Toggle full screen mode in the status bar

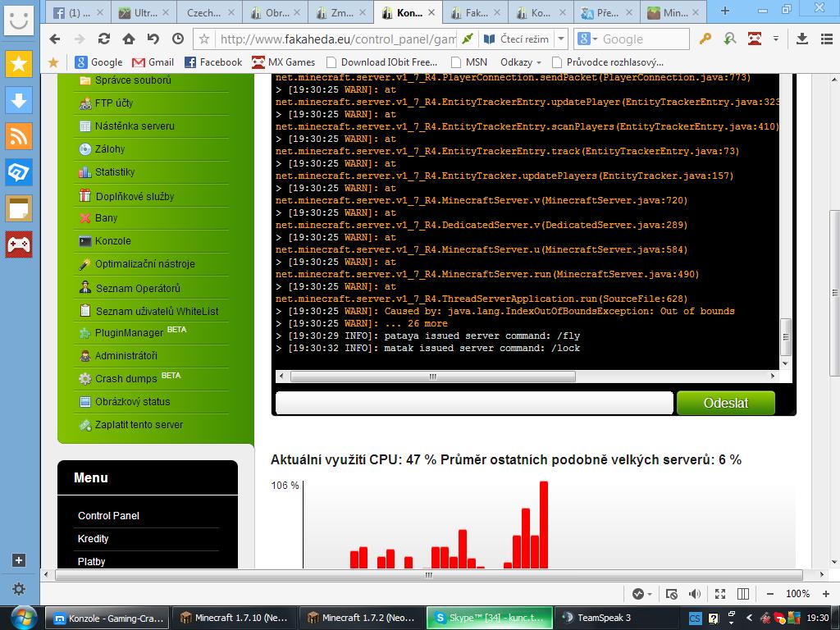[720, 594]
